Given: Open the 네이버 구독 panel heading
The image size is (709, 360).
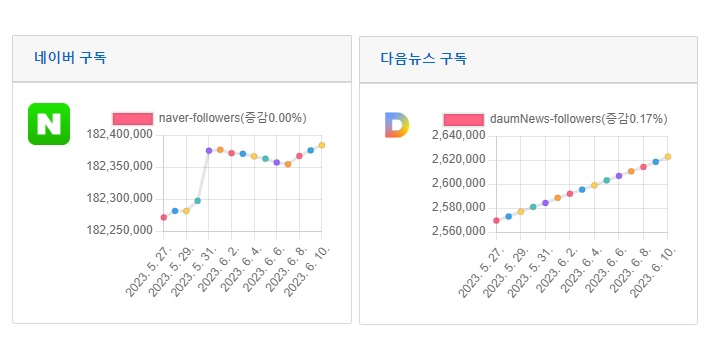Looking at the screenshot, I should [x=70, y=58].
